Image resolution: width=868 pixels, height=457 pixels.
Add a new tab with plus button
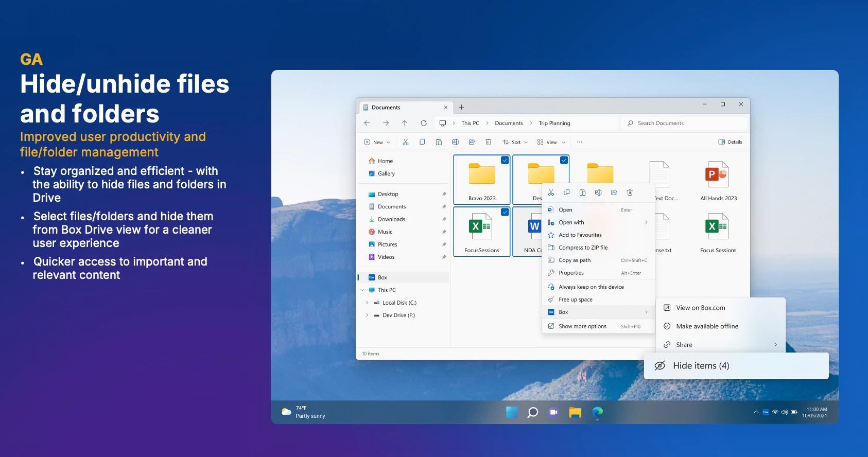[x=461, y=108]
